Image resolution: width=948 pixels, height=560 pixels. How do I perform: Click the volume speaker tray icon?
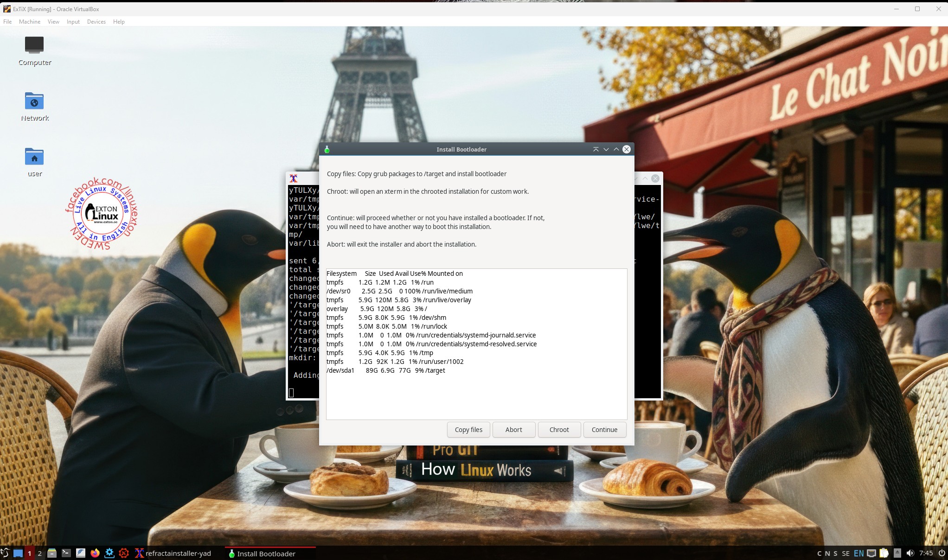(x=910, y=553)
